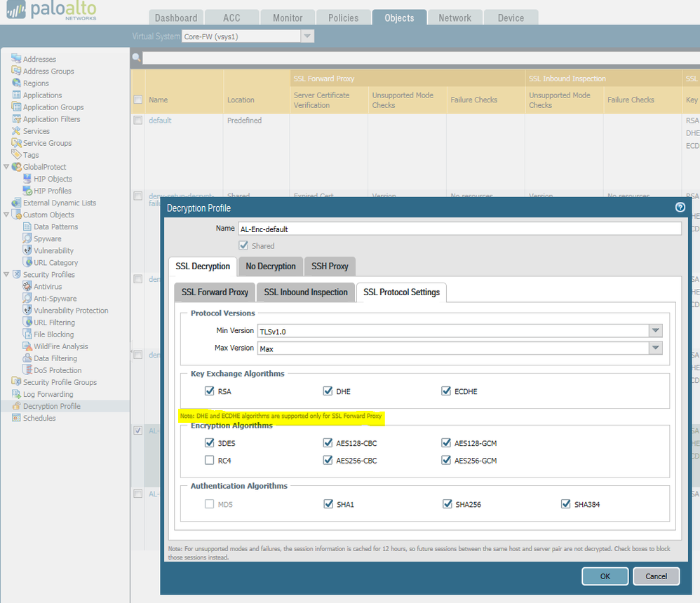This screenshot has height=603, width=700.
Task: Uncheck the 3DES encryption algorithm
Action: 210,443
